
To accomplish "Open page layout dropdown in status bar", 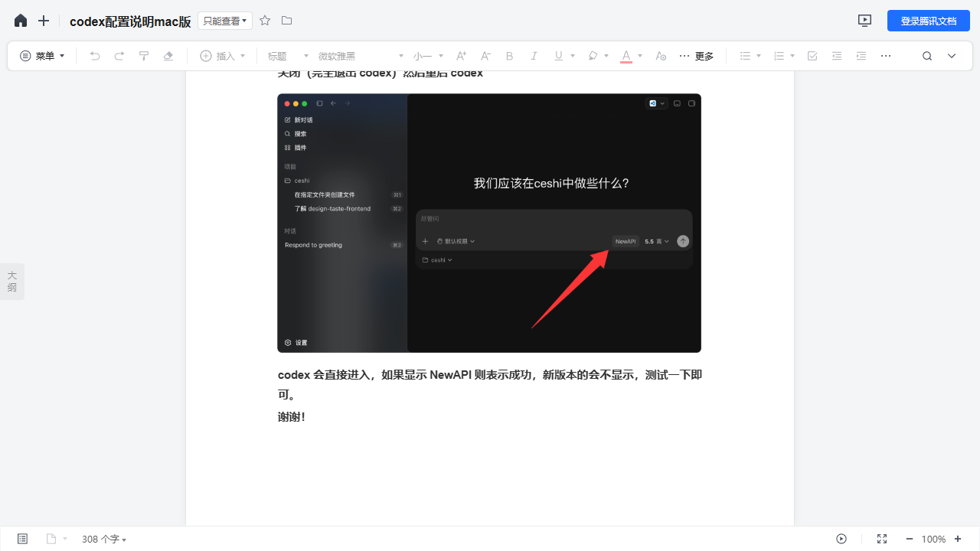I will tap(57, 539).
